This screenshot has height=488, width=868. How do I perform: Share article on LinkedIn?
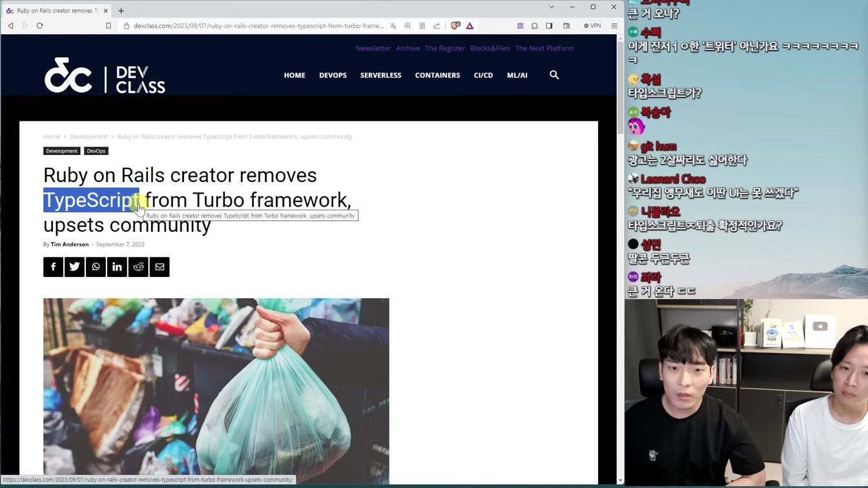[117, 267]
